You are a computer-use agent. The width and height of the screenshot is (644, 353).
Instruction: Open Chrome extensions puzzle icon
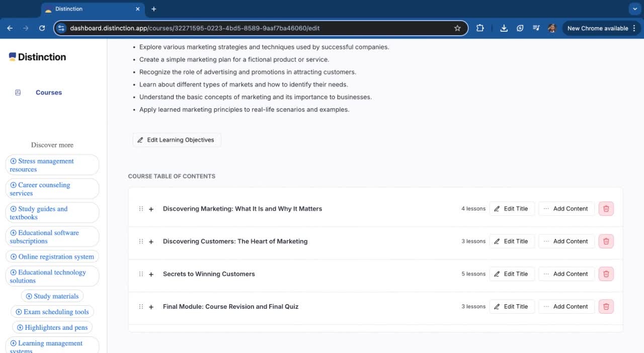pos(480,28)
